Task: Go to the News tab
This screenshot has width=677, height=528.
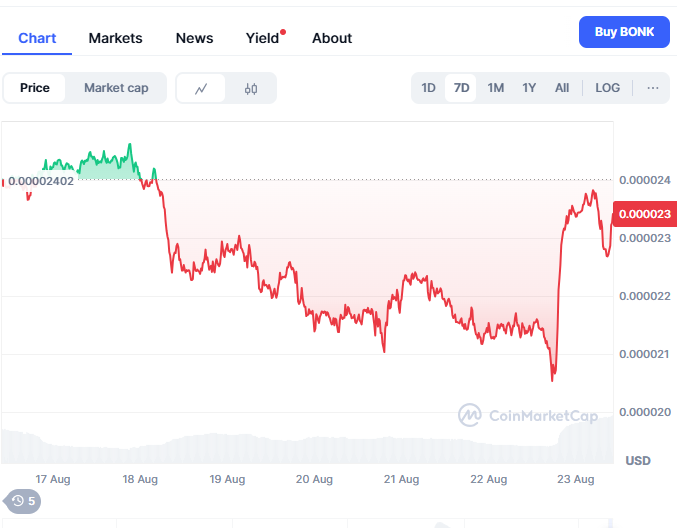Action: (194, 38)
